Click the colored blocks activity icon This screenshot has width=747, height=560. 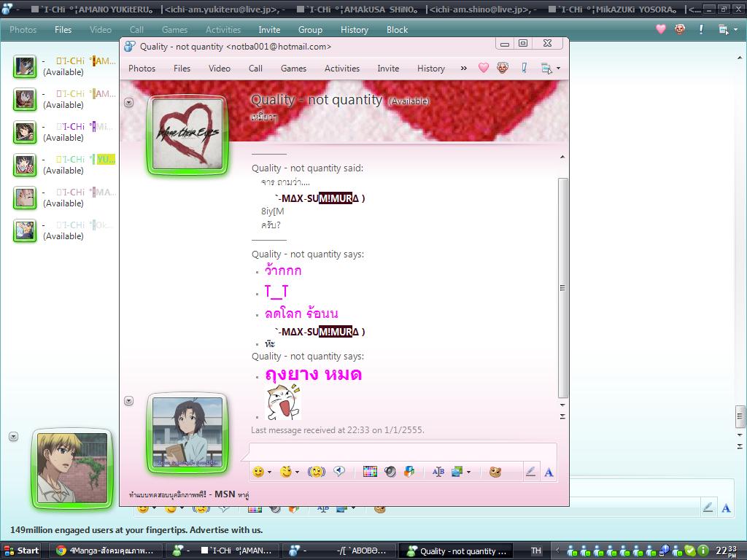point(409,472)
